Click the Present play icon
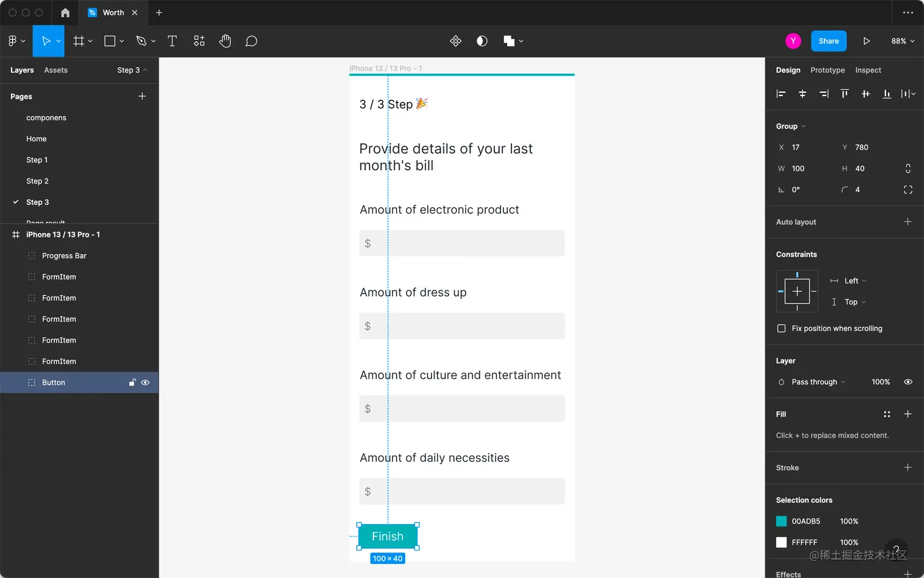This screenshot has width=924, height=578. (x=867, y=41)
